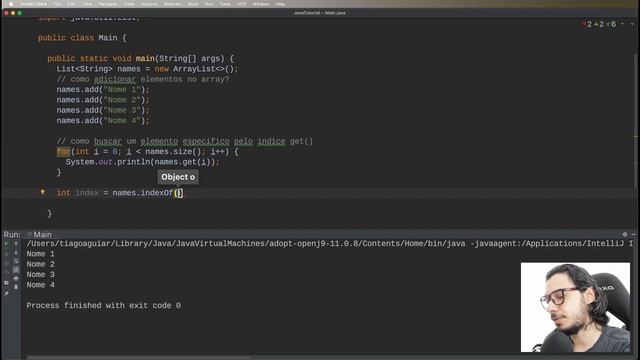Toggle soft-wrap in the Run console
The height and width of the screenshot is (360, 640).
[x=16, y=261]
